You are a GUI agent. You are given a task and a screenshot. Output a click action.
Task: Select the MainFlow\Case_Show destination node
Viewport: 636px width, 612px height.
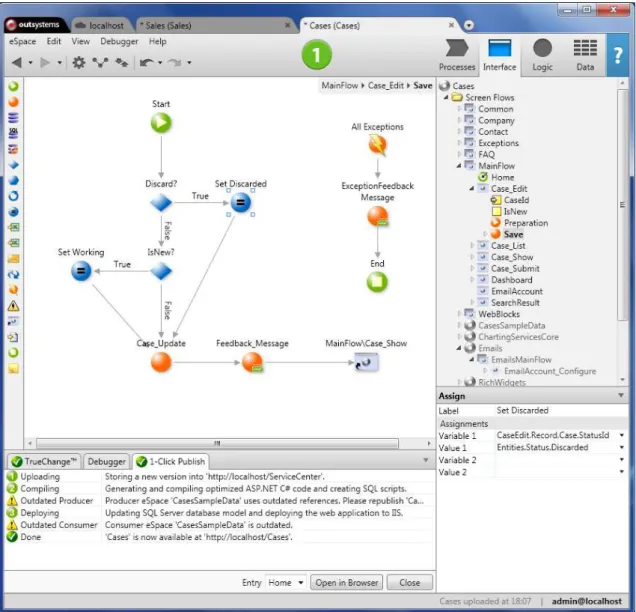pos(366,362)
